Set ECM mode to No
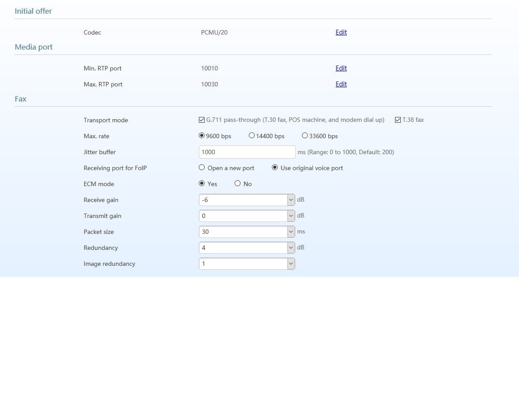 pyautogui.click(x=238, y=183)
